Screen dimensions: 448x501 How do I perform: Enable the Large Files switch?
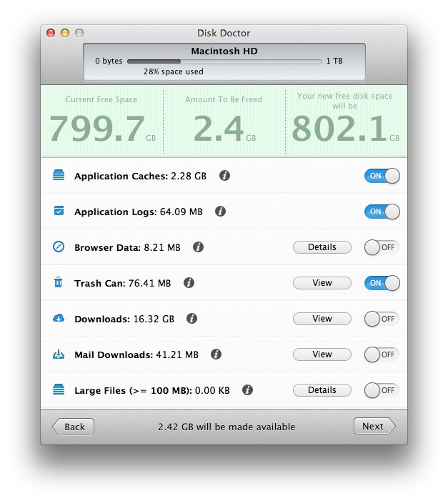[x=382, y=390]
